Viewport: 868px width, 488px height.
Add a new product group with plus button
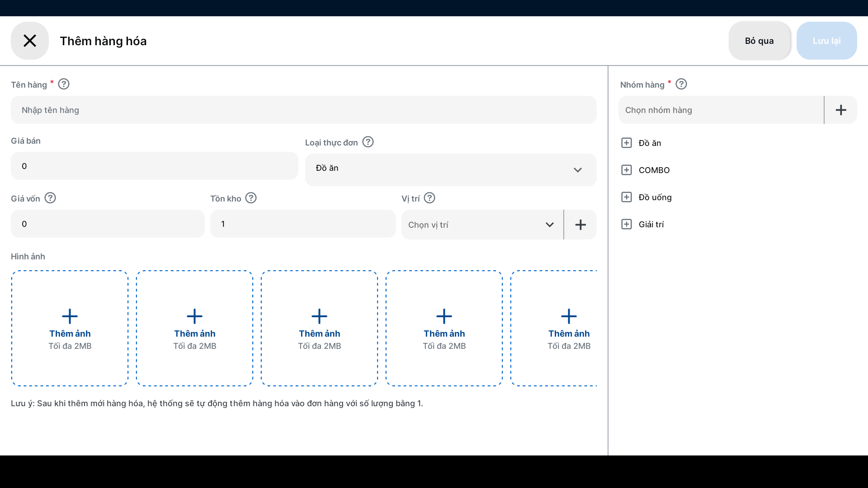[841, 110]
